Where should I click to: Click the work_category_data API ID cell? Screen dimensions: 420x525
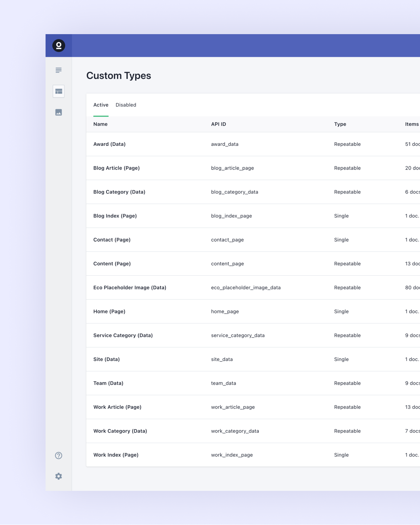point(235,431)
